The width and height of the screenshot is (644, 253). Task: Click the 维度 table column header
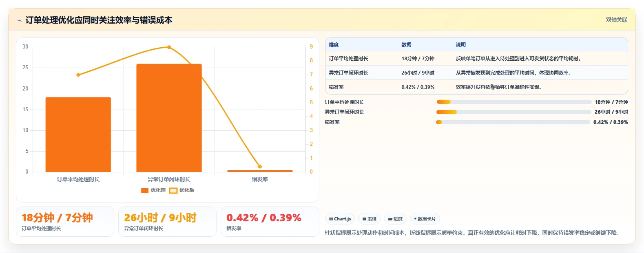(x=334, y=45)
